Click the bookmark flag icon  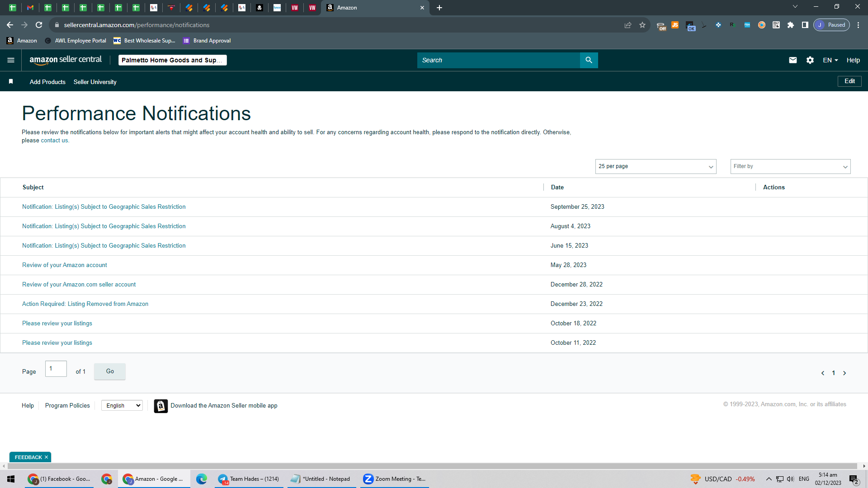pyautogui.click(x=11, y=81)
